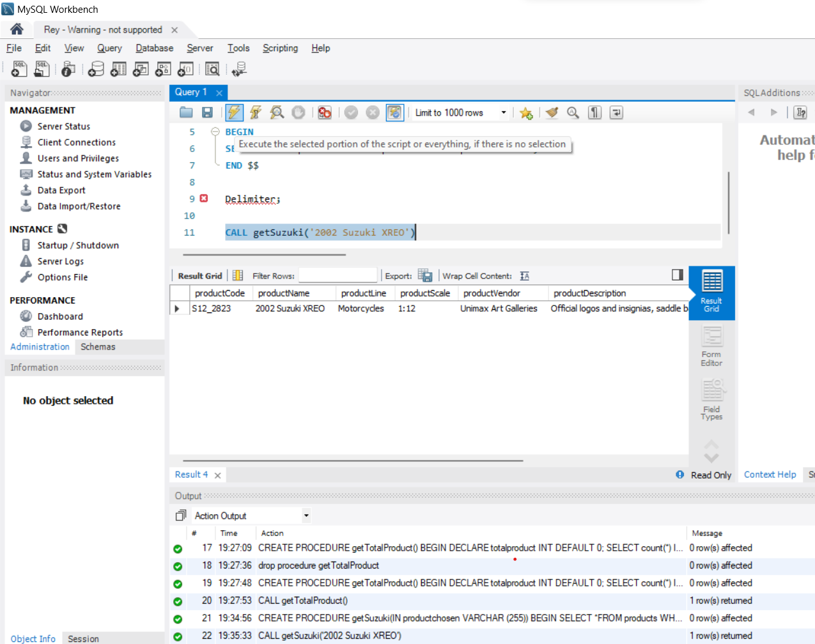Image resolution: width=815 pixels, height=644 pixels.
Task: Collapse the BEGIN block fold marker
Action: click(215, 132)
